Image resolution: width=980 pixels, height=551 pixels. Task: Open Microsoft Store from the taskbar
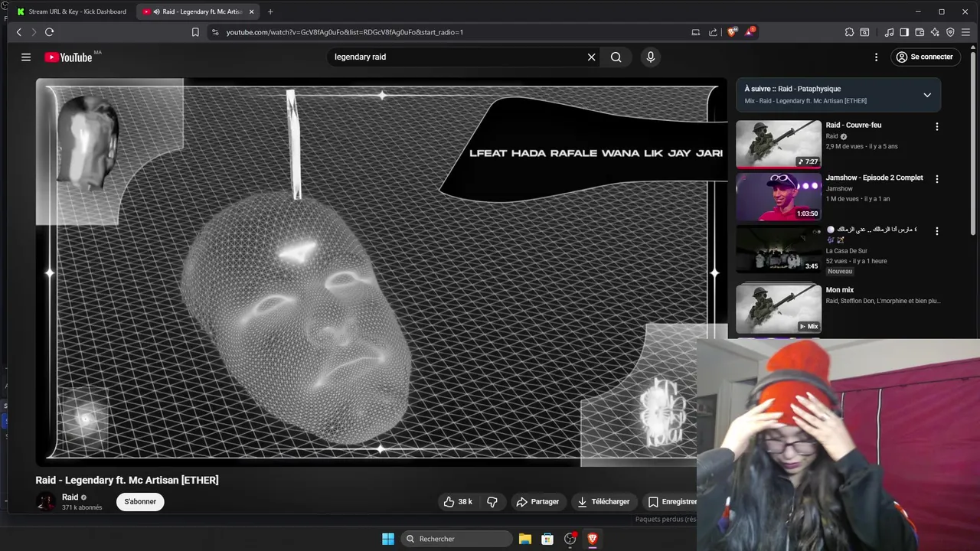[x=547, y=539]
